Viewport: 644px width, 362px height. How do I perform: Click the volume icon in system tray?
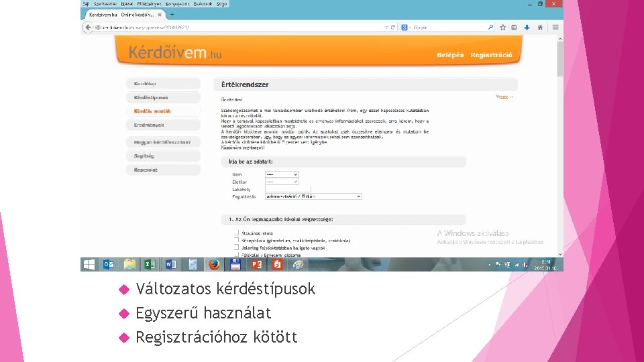click(525, 265)
